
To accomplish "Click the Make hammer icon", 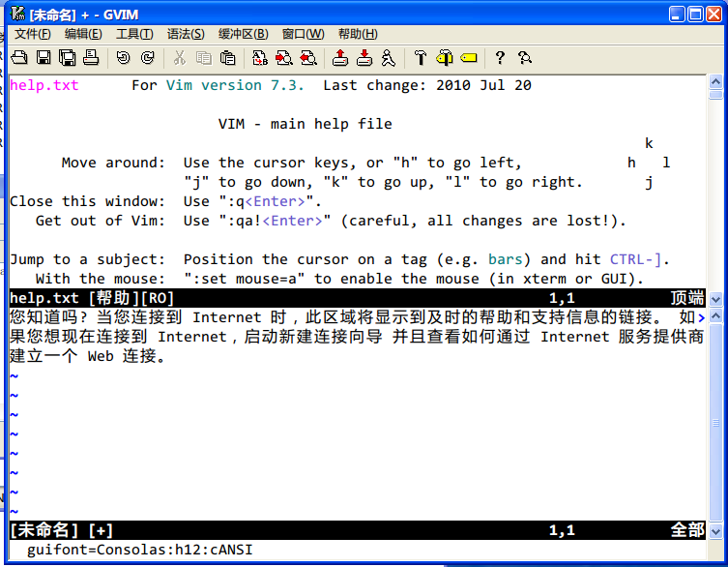I will point(421,58).
